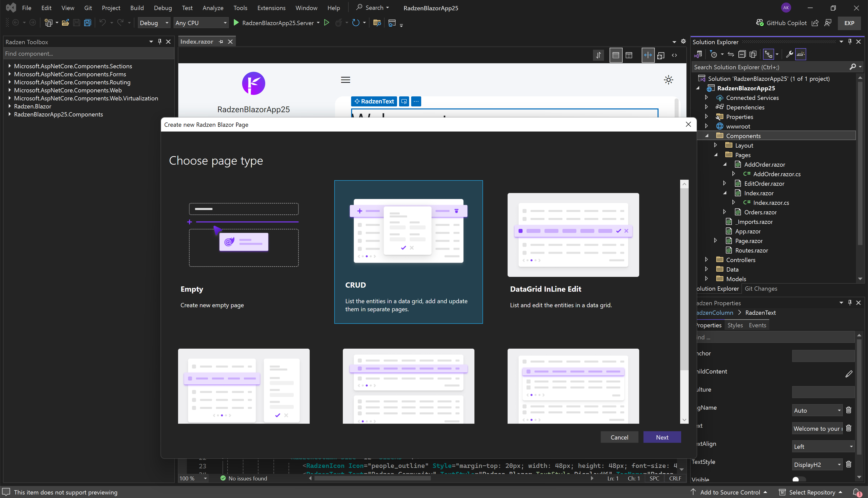Screen dimensions: 868x498
Task: Switch to the Git Changes tab
Action: click(x=761, y=289)
